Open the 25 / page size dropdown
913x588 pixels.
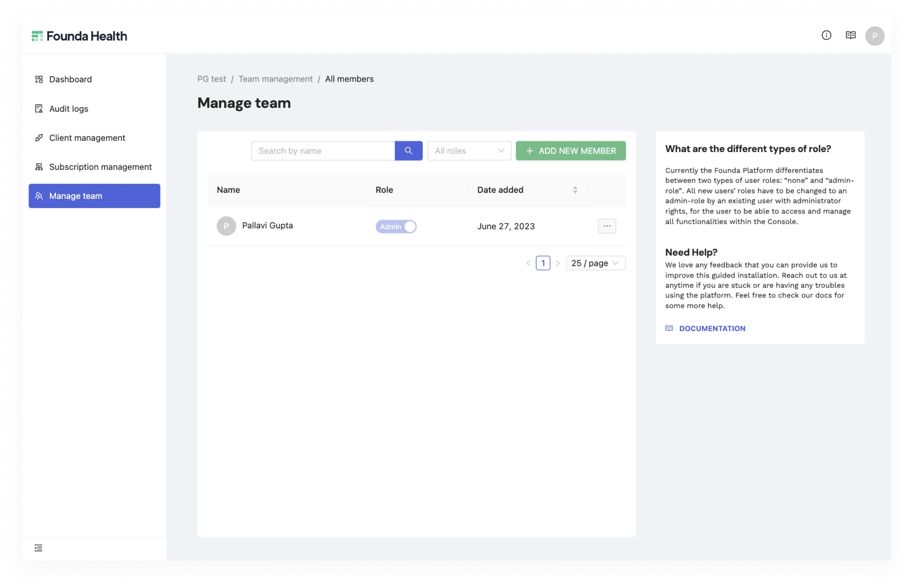point(595,263)
